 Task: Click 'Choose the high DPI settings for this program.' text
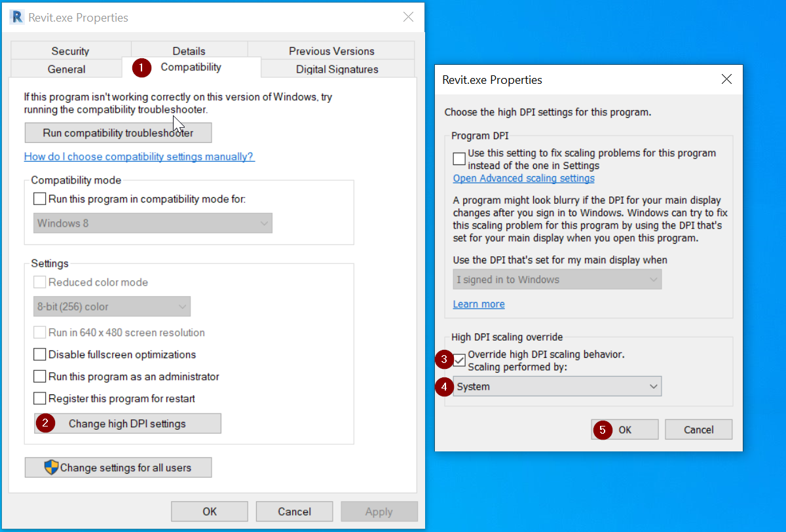coord(548,112)
